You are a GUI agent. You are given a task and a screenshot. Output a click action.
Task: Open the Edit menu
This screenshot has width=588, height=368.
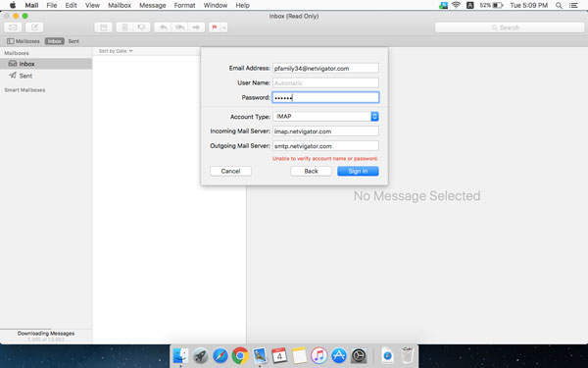(x=71, y=5)
